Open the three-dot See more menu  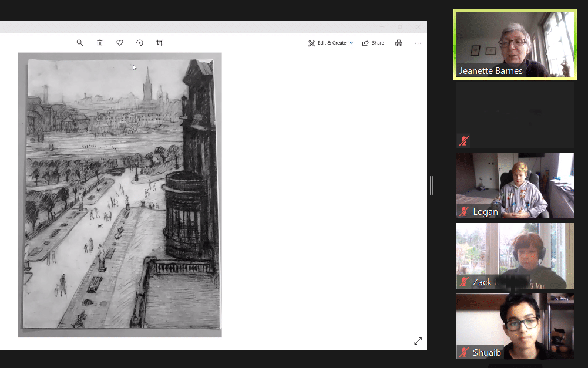418,43
